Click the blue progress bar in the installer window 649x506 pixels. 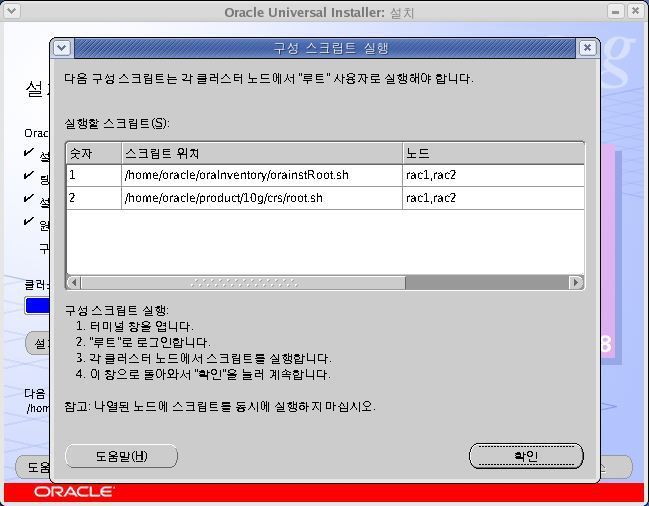pyautogui.click(x=37, y=306)
